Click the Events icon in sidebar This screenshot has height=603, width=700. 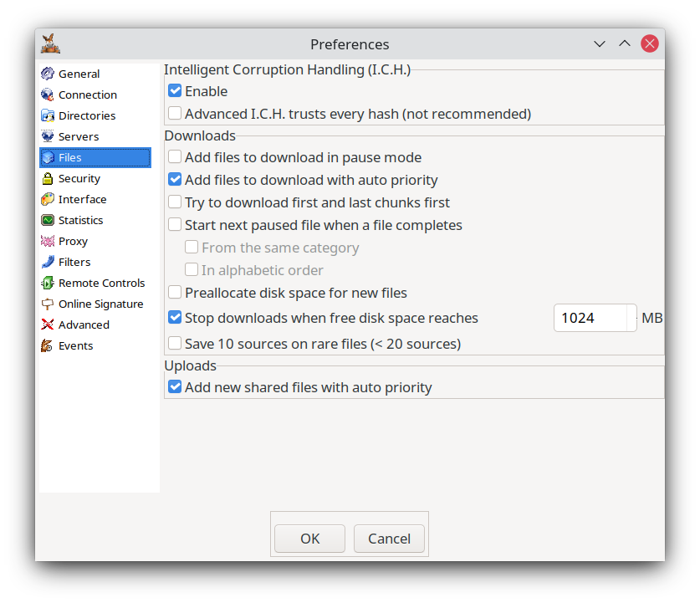pyautogui.click(x=48, y=345)
